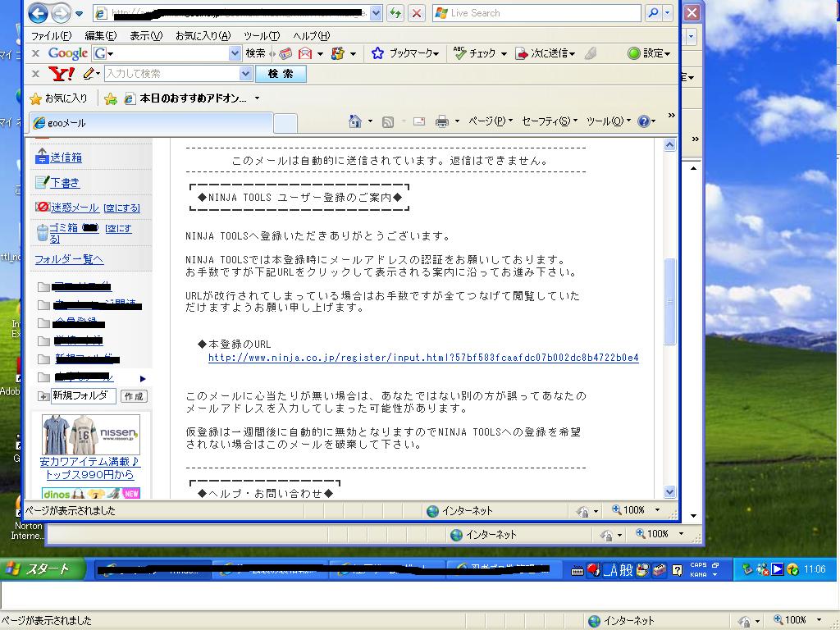
Task: Click the Google toolbar mail envelope icon
Action: [x=305, y=53]
